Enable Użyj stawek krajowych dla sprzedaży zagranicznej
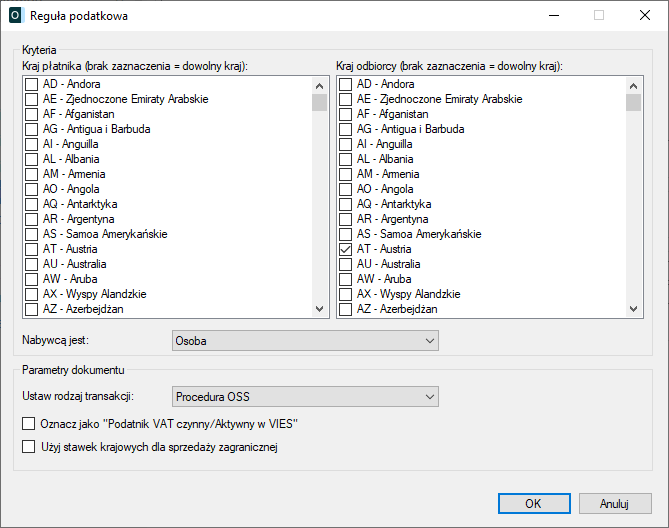The width and height of the screenshot is (669, 528). [x=29, y=447]
